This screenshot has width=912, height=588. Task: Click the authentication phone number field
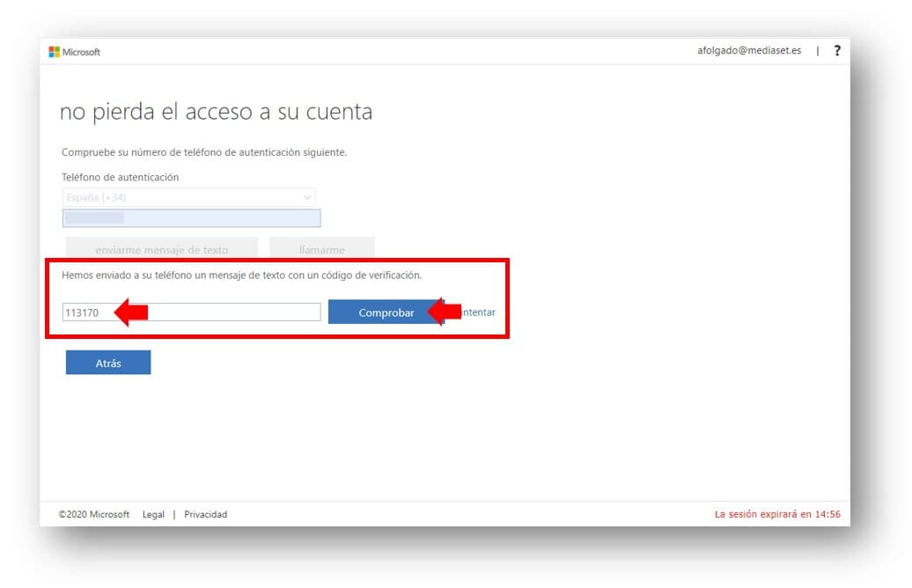point(191,218)
